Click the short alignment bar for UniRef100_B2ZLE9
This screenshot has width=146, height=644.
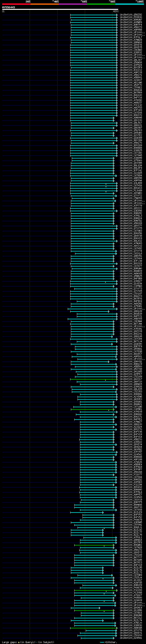point(87,512)
